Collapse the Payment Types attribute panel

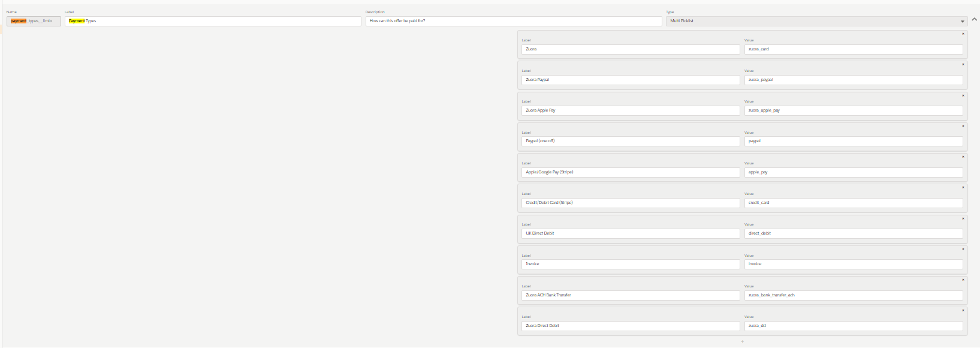click(975, 19)
